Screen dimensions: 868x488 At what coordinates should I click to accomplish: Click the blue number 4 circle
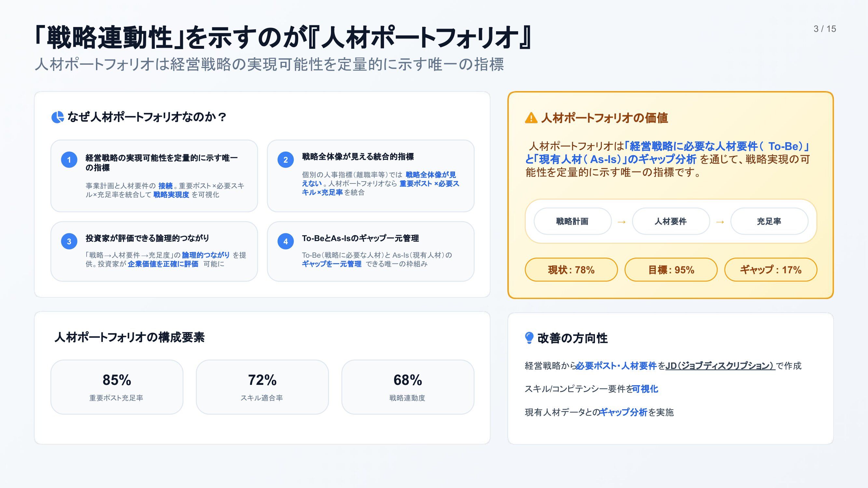point(285,241)
